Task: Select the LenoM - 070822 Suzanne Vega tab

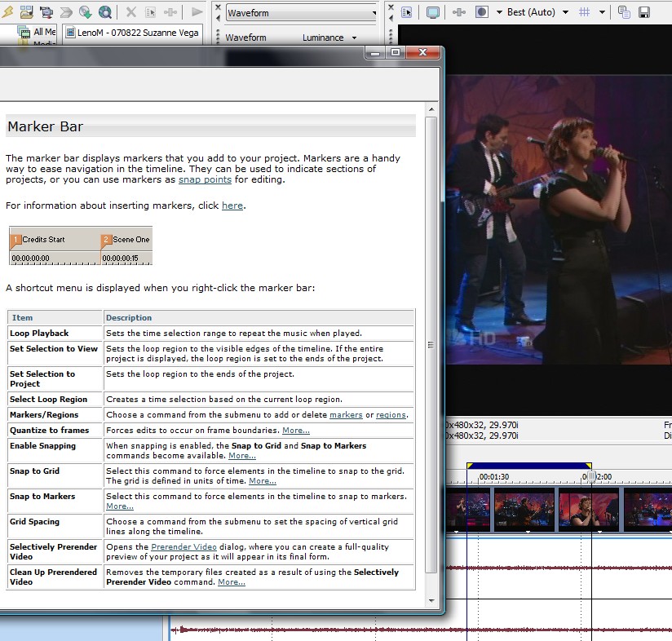Action: click(x=133, y=33)
